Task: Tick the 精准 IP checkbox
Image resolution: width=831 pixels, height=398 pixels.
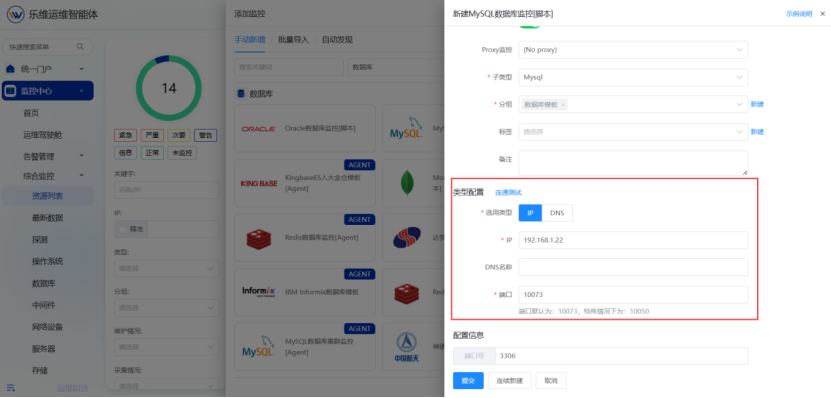Action: (123, 229)
